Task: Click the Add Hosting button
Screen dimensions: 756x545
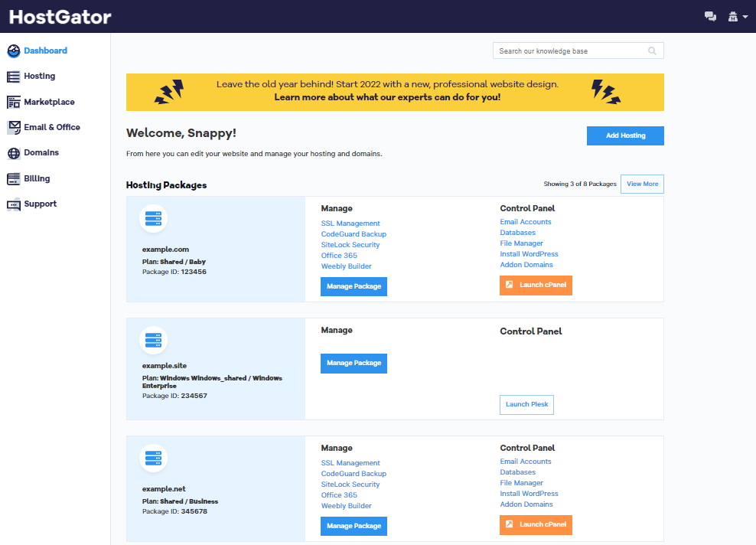Action: click(625, 135)
